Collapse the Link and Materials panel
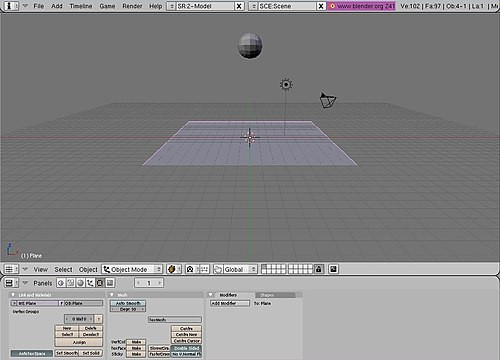 (x=13, y=295)
